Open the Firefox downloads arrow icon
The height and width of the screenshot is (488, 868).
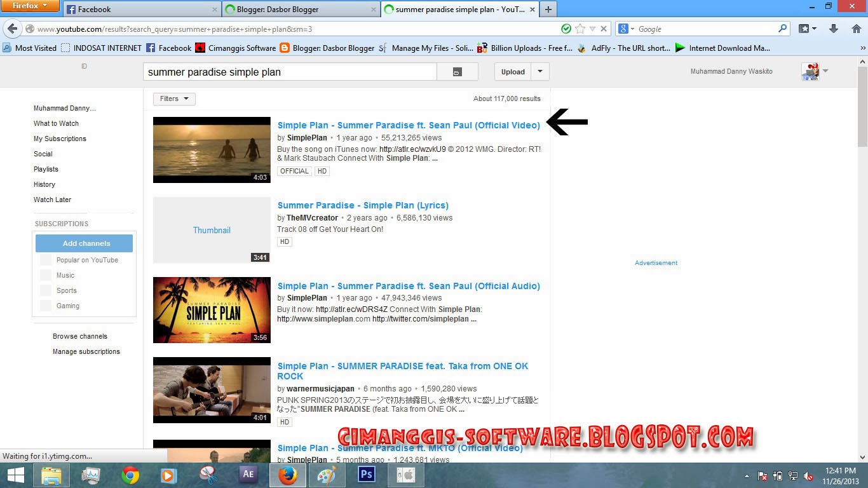click(834, 29)
